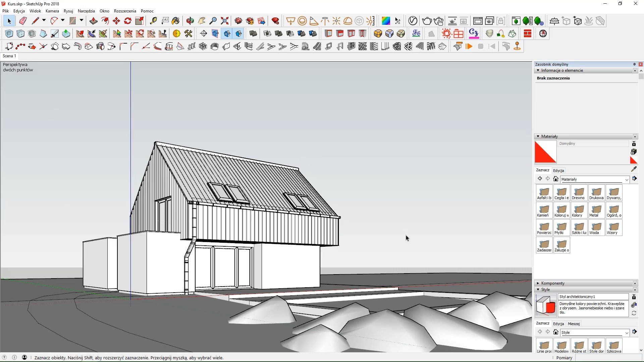Choose the Rotate tool
644x362 pixels.
pos(128,21)
